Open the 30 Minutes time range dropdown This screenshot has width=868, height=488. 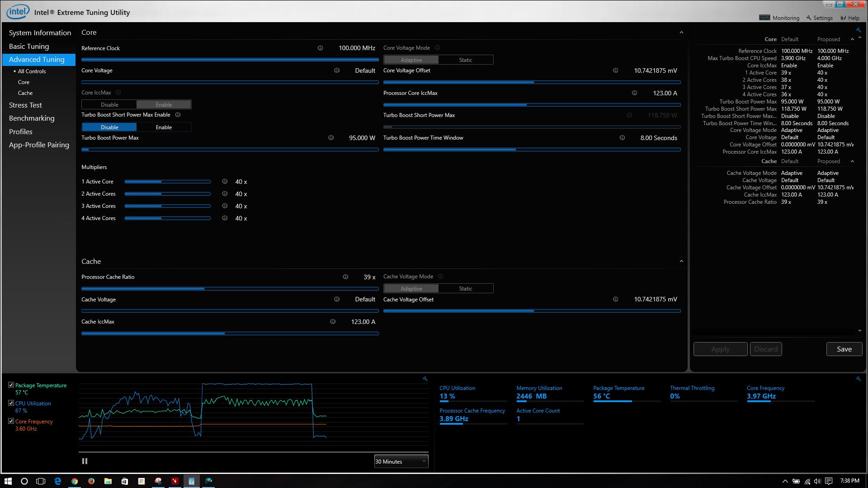click(401, 461)
